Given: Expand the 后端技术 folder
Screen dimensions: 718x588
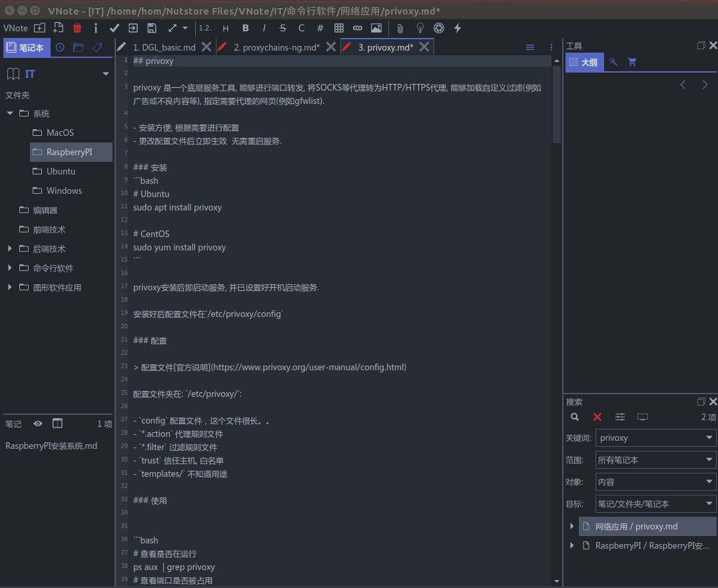Looking at the screenshot, I should [x=10, y=248].
